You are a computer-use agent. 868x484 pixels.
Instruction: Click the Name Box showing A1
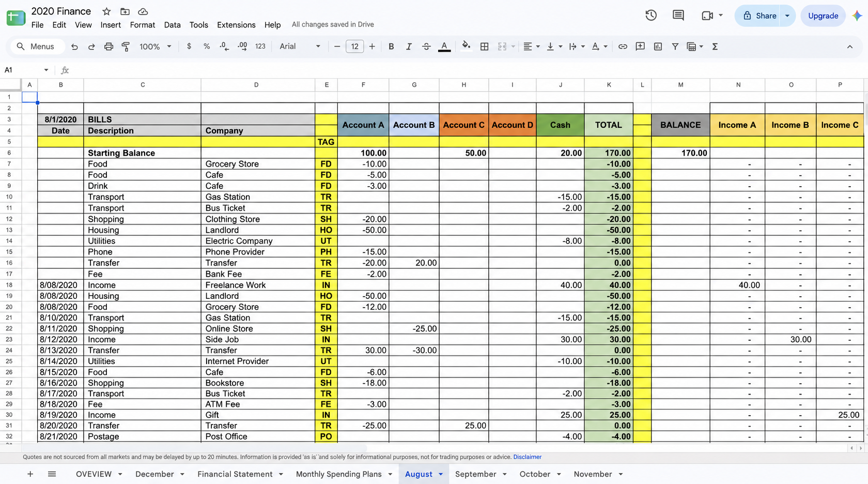(x=26, y=70)
